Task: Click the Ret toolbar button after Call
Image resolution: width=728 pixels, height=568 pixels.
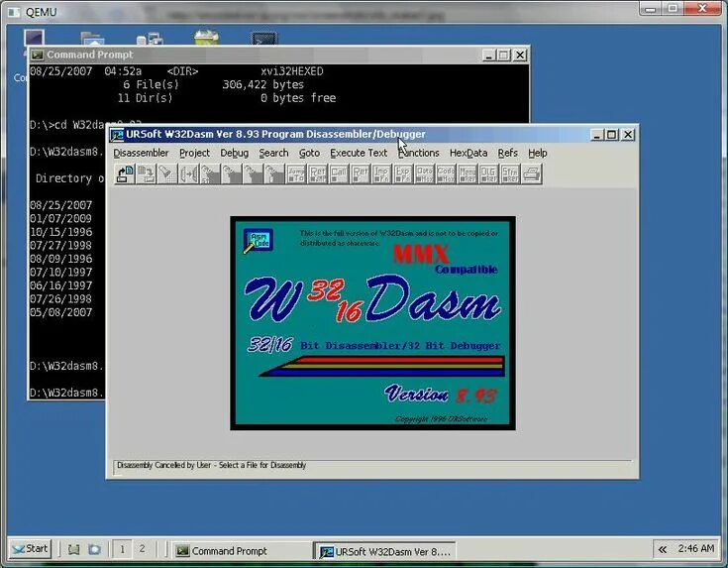Action: click(360, 174)
